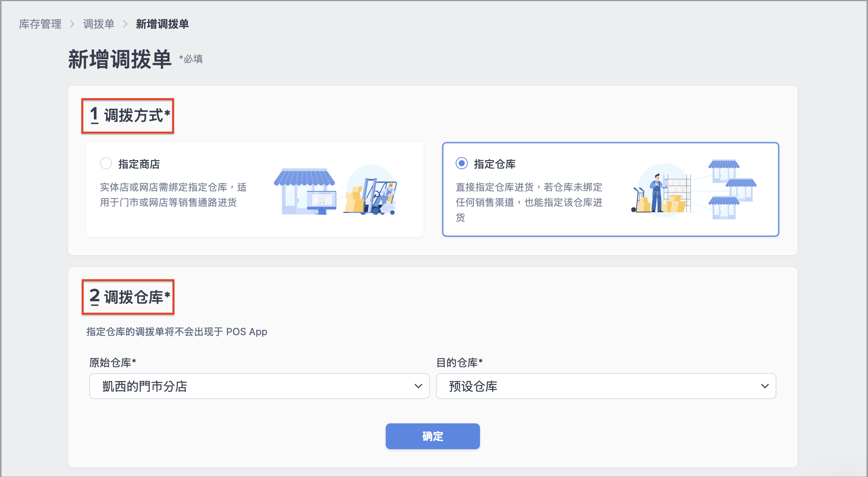Screen dimensions: 868x477
Task: Click the 确定 button
Action: (x=432, y=436)
